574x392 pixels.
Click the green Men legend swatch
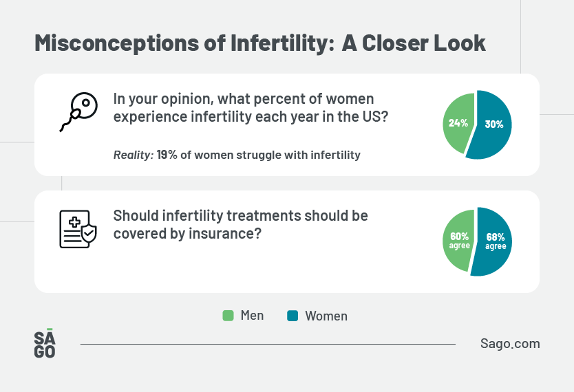pos(228,316)
